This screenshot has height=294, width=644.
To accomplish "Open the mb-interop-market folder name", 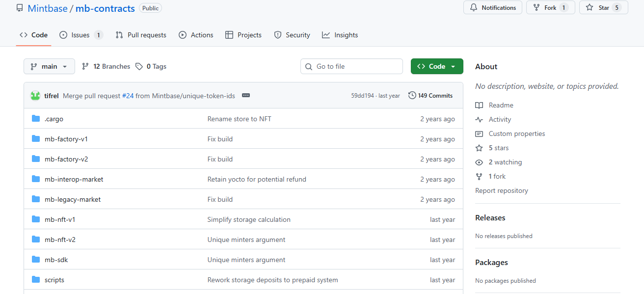I will (x=74, y=179).
